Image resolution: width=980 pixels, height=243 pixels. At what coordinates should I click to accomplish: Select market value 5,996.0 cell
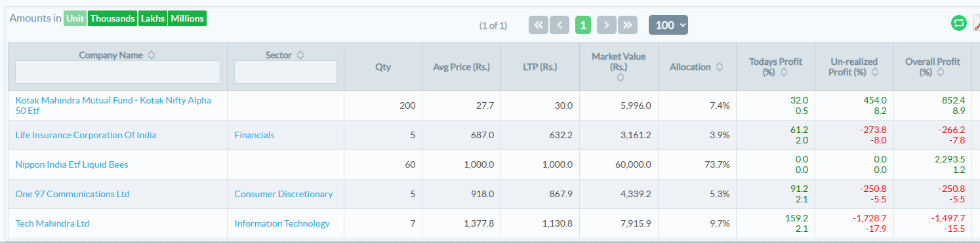pyautogui.click(x=619, y=105)
